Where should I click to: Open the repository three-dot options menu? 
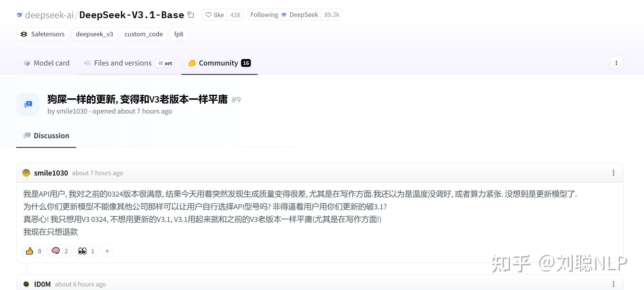point(616,63)
